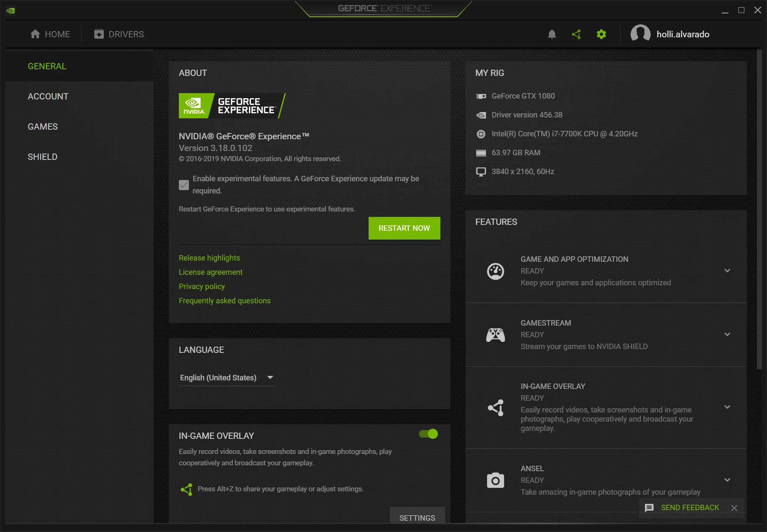
Task: Click the graphics card icon next to GeForce GTX 1080
Action: [x=481, y=96]
